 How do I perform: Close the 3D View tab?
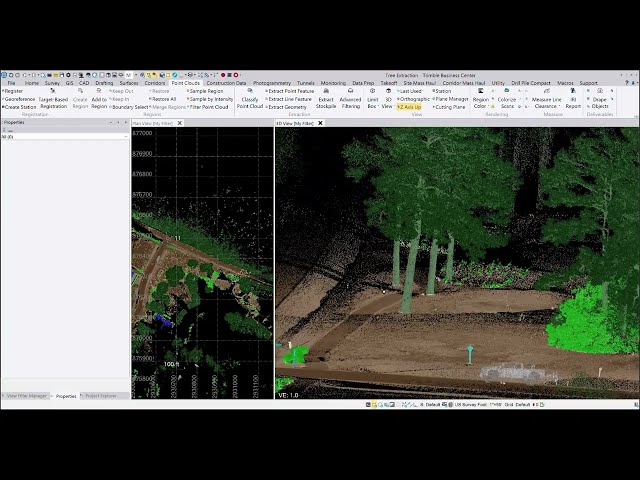[x=320, y=123]
